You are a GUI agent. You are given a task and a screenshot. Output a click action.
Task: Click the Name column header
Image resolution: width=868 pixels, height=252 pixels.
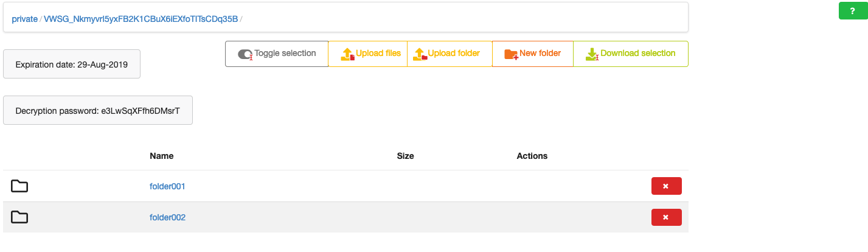point(162,156)
